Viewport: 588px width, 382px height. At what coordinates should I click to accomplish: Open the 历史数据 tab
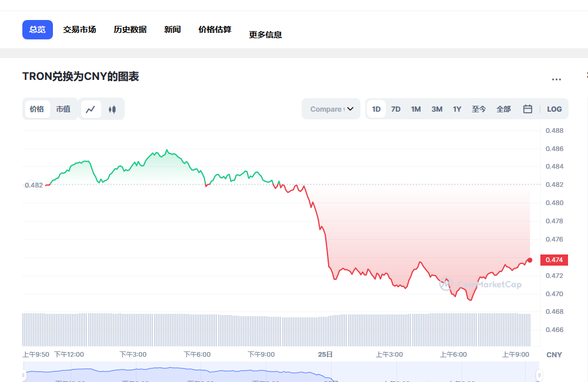(x=130, y=29)
